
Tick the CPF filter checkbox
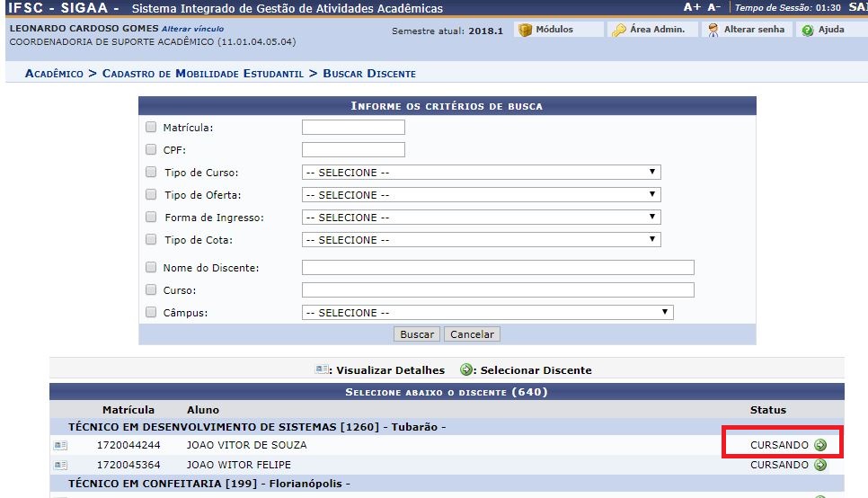151,149
